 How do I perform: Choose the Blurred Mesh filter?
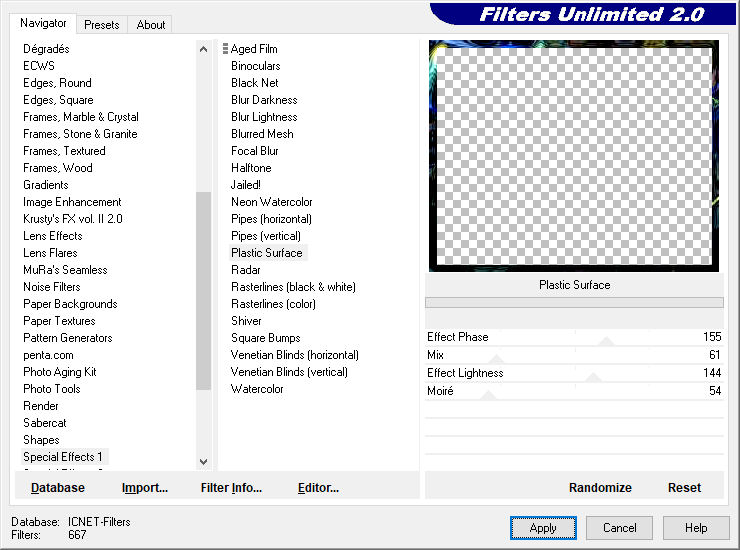[x=262, y=134]
